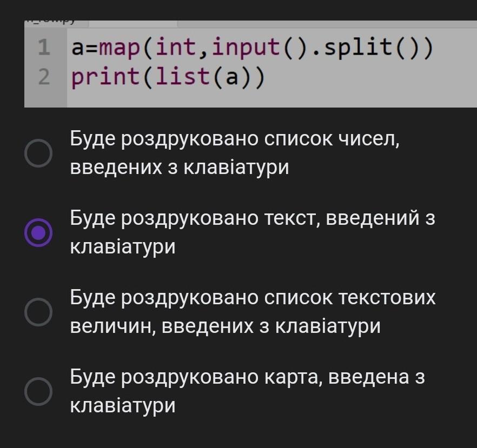Click line number 1 in the code gutter
The width and height of the screenshot is (477, 448).
44,48
